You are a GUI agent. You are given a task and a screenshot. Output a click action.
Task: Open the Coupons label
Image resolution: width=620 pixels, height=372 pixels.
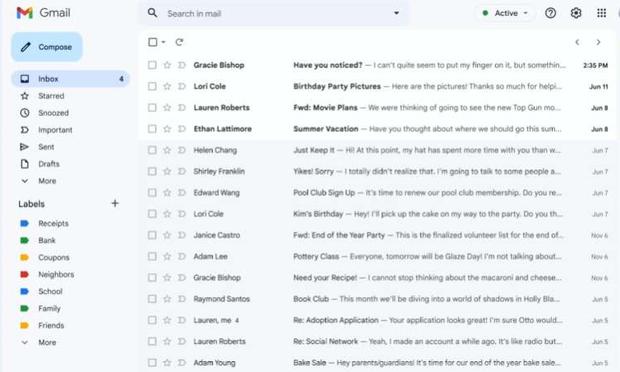53,257
